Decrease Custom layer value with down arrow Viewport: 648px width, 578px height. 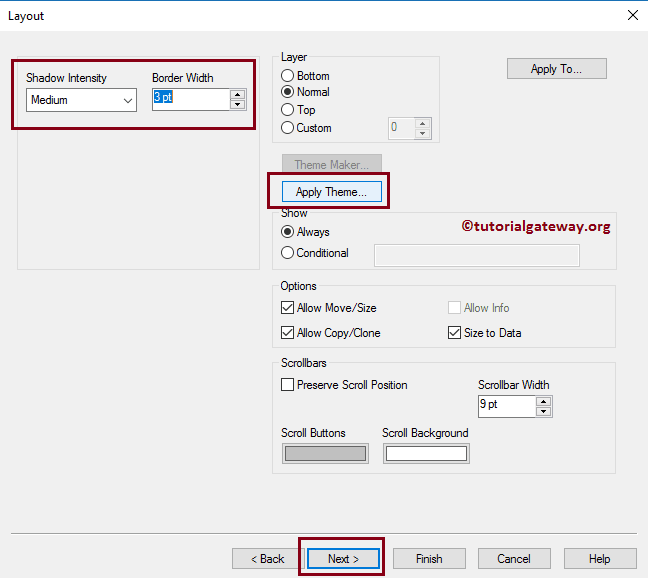pyautogui.click(x=422, y=133)
